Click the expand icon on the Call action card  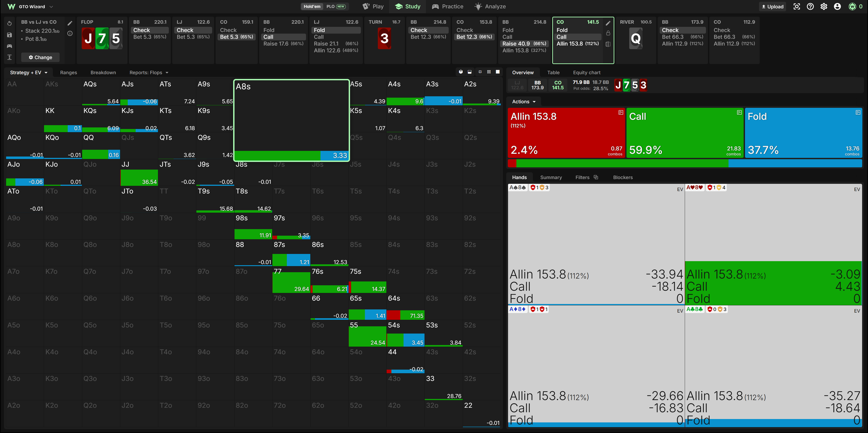pyautogui.click(x=739, y=113)
